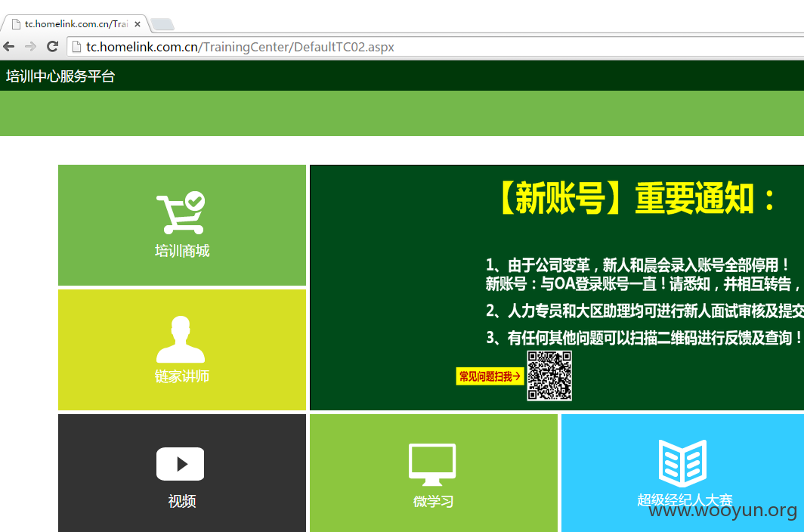This screenshot has width=804, height=532.
Task: Click the 常见问题扫我 yellow label
Action: [490, 376]
